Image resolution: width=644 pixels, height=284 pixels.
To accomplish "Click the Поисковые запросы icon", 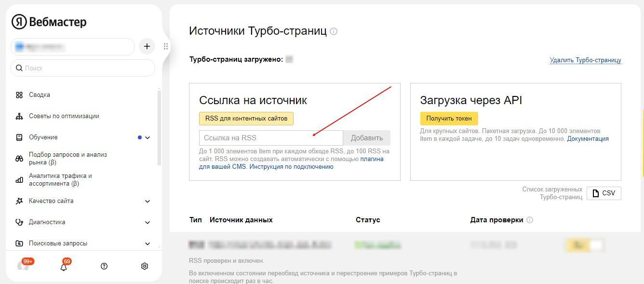I will coord(19,243).
